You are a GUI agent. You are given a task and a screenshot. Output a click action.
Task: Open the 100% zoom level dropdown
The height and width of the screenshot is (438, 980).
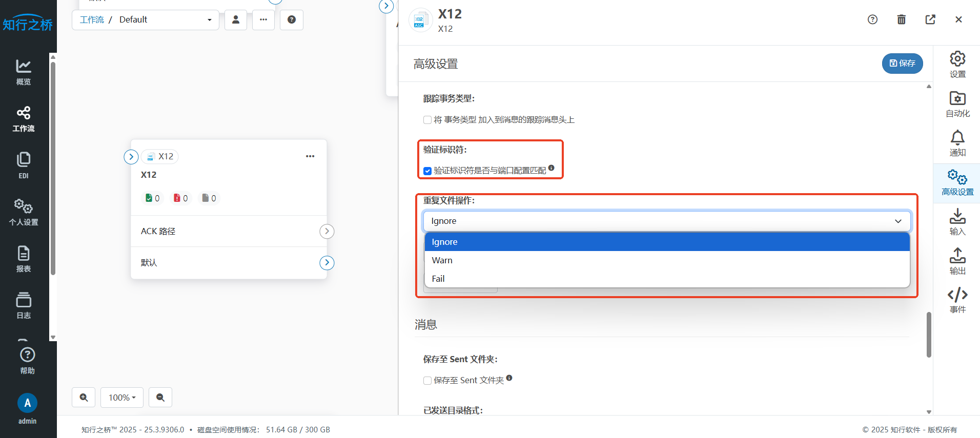coord(122,398)
